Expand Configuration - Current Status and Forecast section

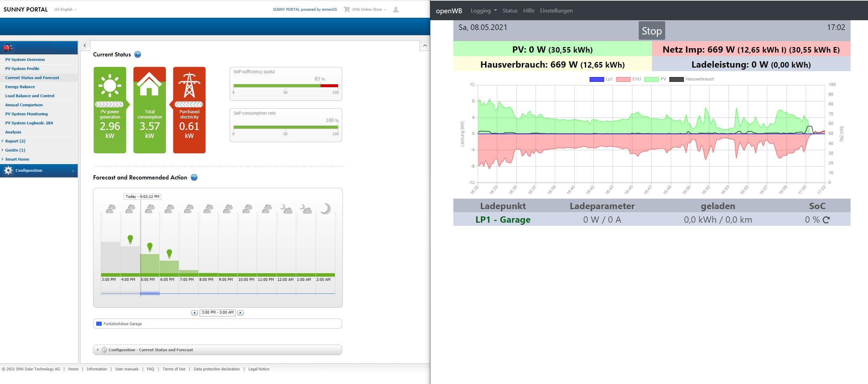click(x=151, y=350)
